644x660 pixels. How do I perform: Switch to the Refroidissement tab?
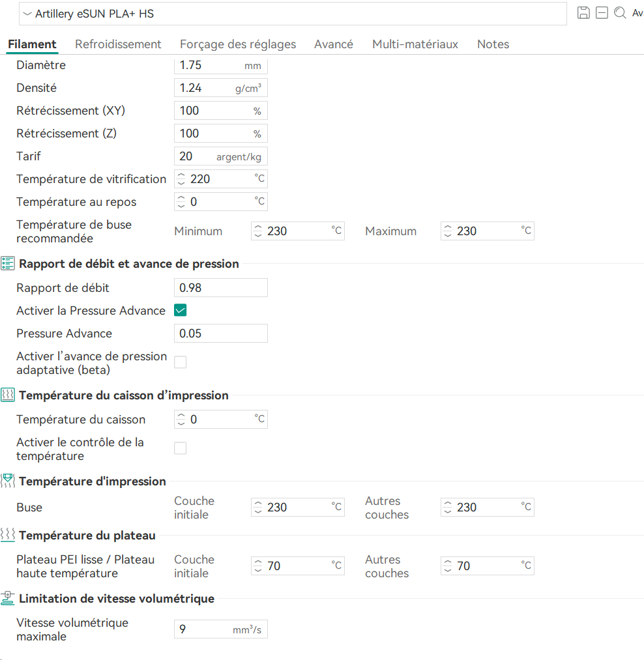118,44
